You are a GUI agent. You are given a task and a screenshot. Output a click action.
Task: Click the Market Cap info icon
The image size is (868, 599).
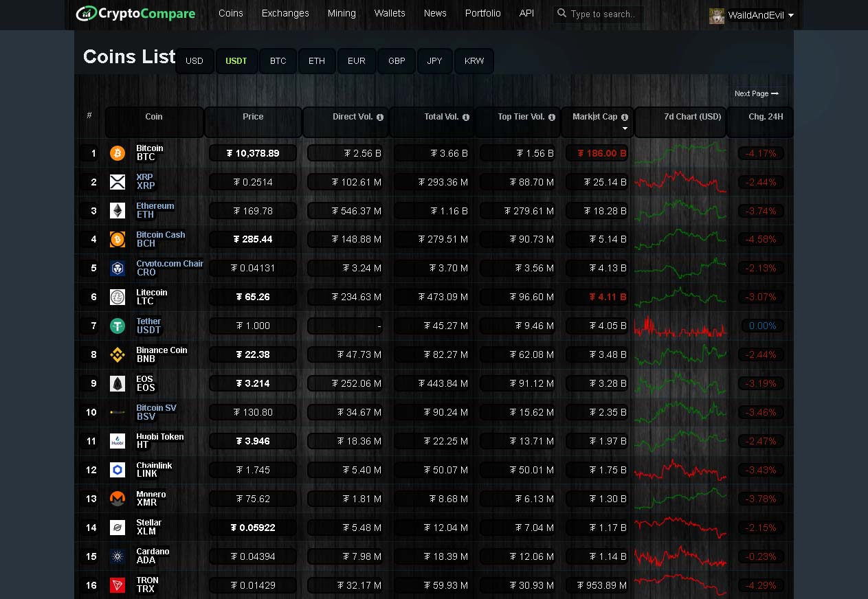[x=625, y=117]
